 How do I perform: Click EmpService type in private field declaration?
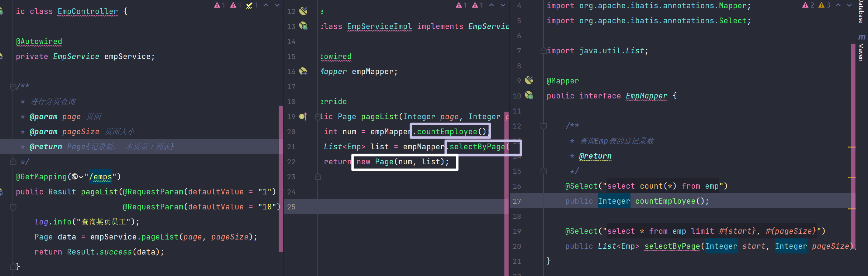(76, 57)
